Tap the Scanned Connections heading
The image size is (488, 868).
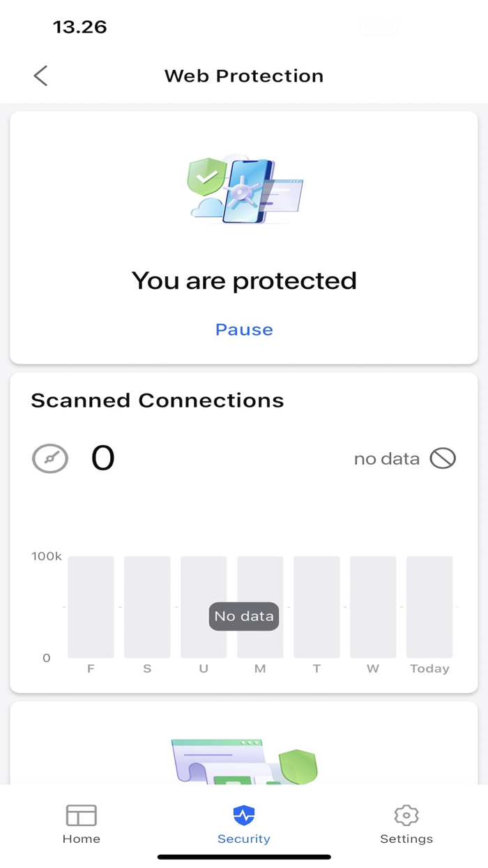(x=157, y=400)
